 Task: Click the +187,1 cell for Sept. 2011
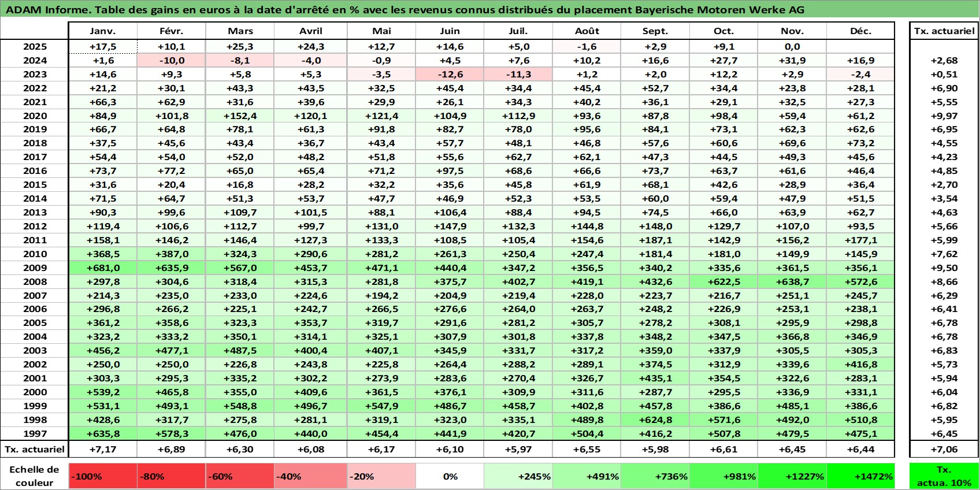point(655,240)
